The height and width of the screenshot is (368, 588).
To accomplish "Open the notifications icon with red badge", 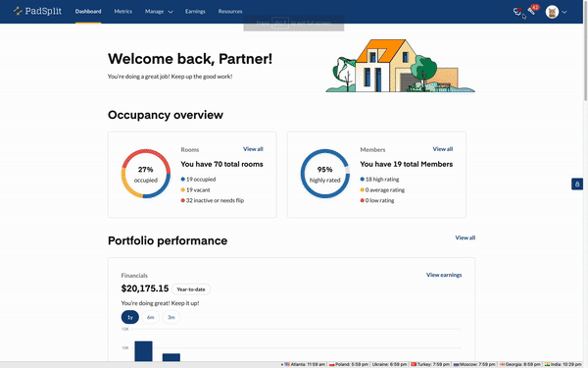I will coord(533,10).
